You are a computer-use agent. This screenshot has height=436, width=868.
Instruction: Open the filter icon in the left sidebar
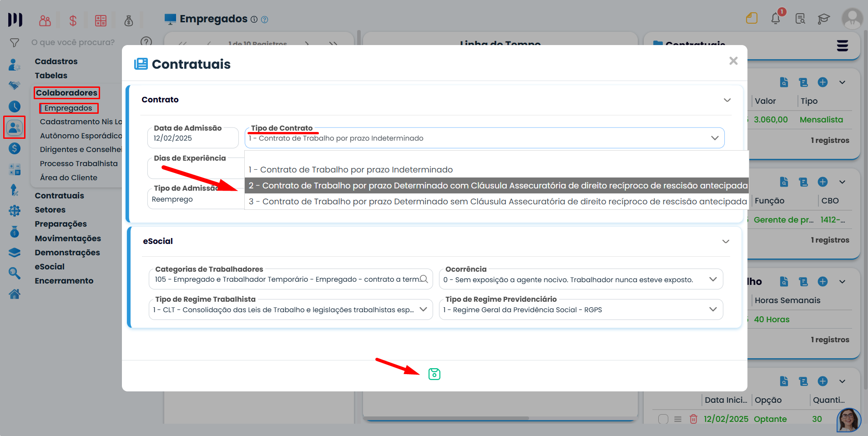click(15, 43)
